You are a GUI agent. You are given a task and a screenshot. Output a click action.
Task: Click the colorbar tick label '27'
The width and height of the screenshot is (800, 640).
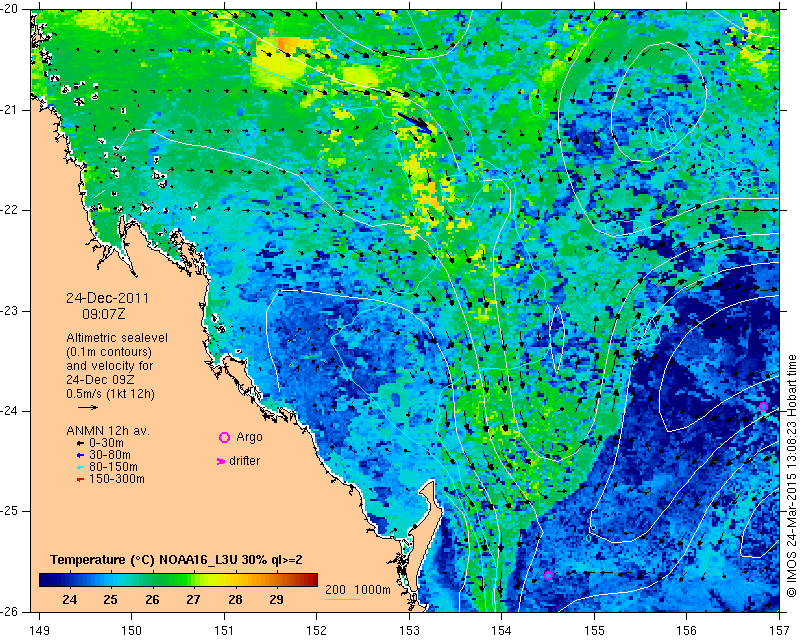coord(193,599)
